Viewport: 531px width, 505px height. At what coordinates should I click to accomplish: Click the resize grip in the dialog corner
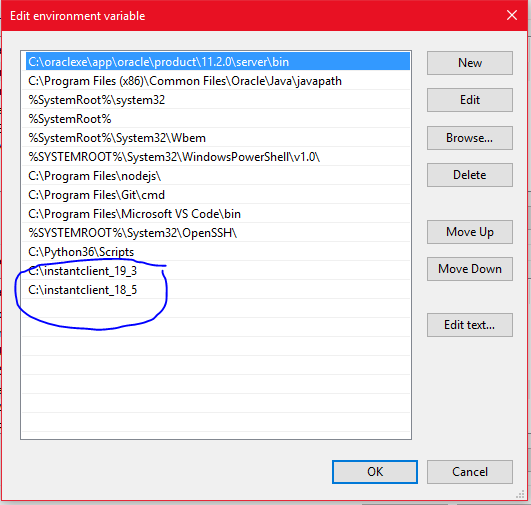click(x=520, y=495)
